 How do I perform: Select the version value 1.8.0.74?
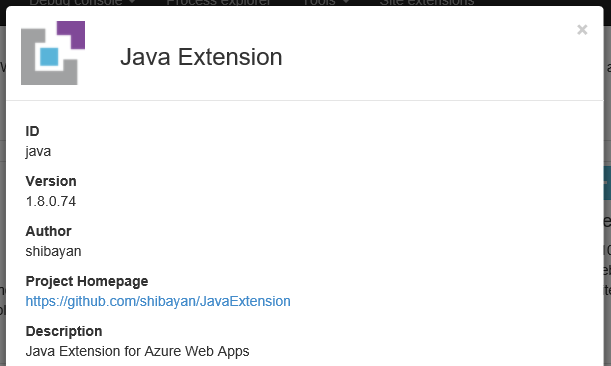(x=51, y=202)
